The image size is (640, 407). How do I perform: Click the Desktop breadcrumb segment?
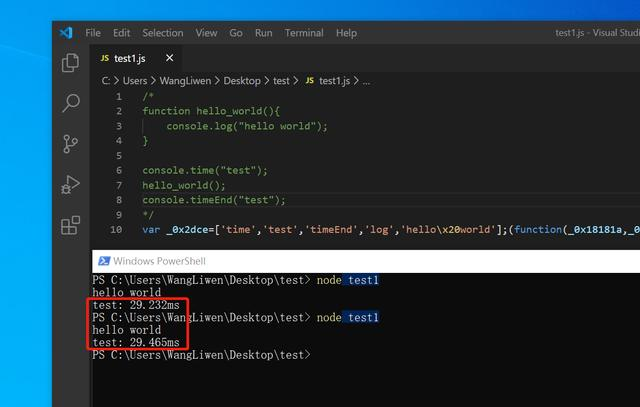242,81
